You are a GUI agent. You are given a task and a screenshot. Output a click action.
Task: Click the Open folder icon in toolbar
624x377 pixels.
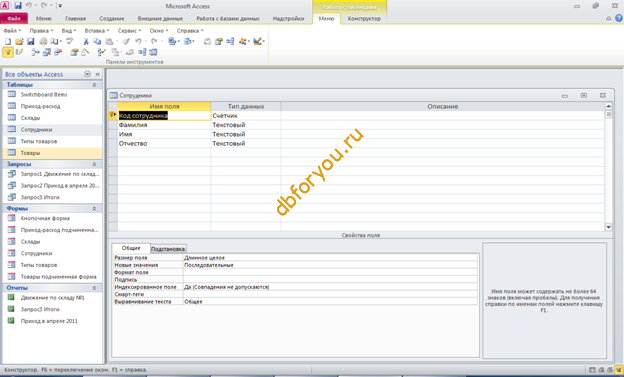(x=20, y=41)
